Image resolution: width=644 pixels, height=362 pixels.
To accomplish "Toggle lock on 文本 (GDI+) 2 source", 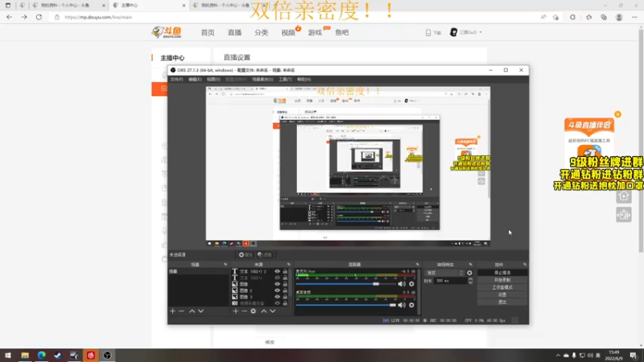I will (285, 271).
